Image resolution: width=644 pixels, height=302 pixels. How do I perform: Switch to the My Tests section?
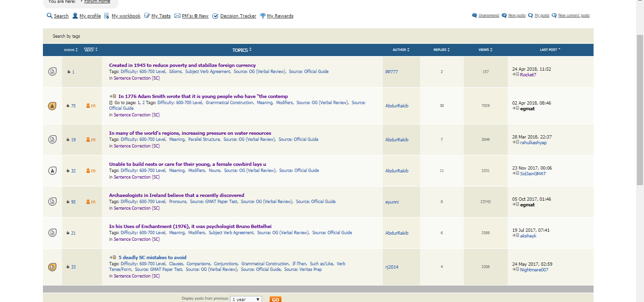(x=160, y=16)
